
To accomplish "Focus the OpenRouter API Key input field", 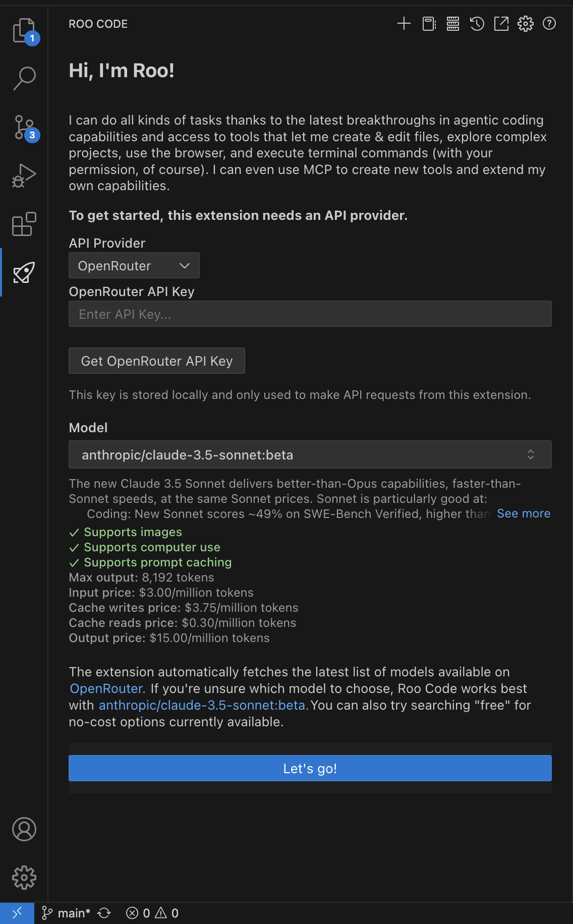I will coord(310,314).
